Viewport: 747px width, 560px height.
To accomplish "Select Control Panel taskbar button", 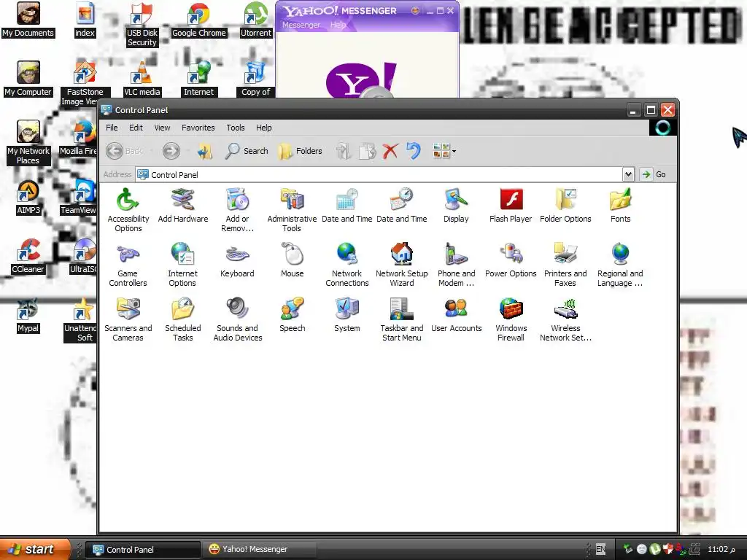I will click(144, 550).
